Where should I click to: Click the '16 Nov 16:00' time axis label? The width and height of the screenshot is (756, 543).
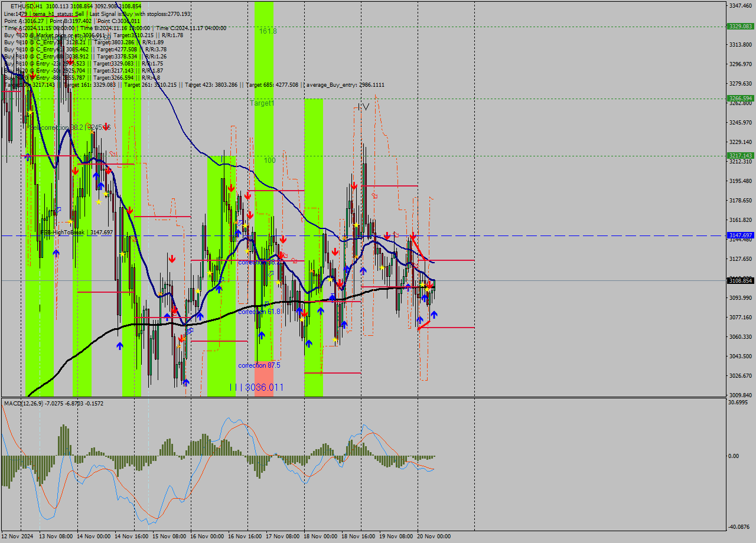[x=245, y=537]
